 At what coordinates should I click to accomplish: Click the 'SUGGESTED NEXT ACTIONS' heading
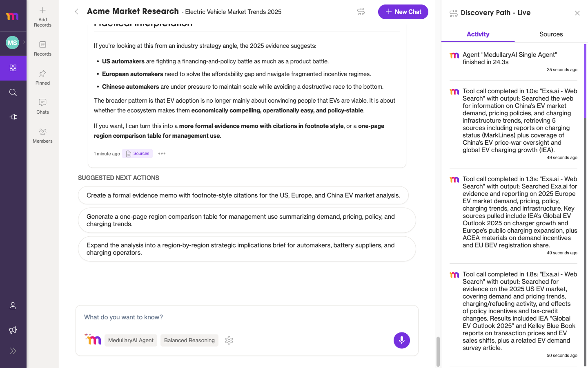[118, 178]
